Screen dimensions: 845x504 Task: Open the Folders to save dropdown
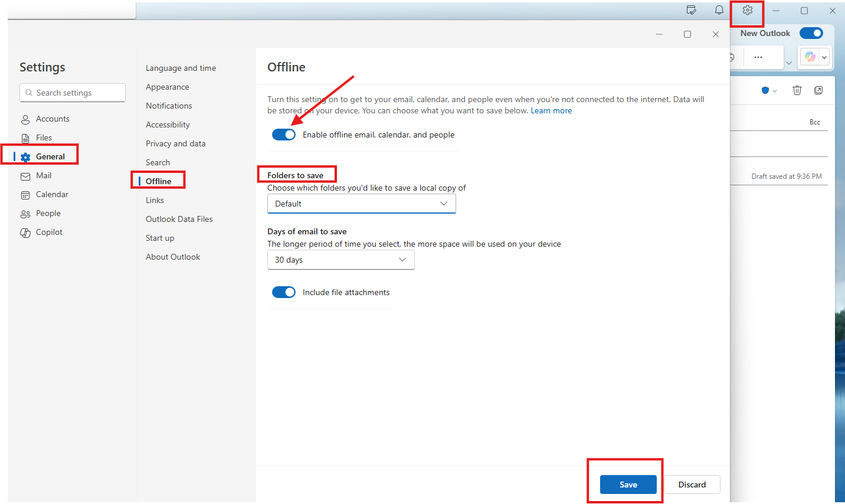(361, 203)
